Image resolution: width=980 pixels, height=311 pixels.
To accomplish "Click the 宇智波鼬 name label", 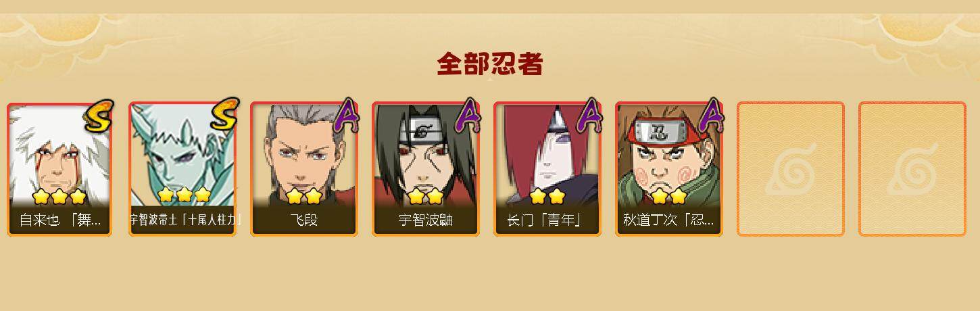I will (426, 220).
